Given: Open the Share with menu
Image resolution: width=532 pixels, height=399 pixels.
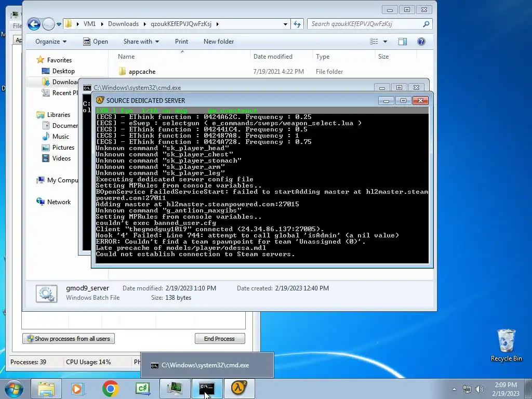Looking at the screenshot, I should 141,42.
